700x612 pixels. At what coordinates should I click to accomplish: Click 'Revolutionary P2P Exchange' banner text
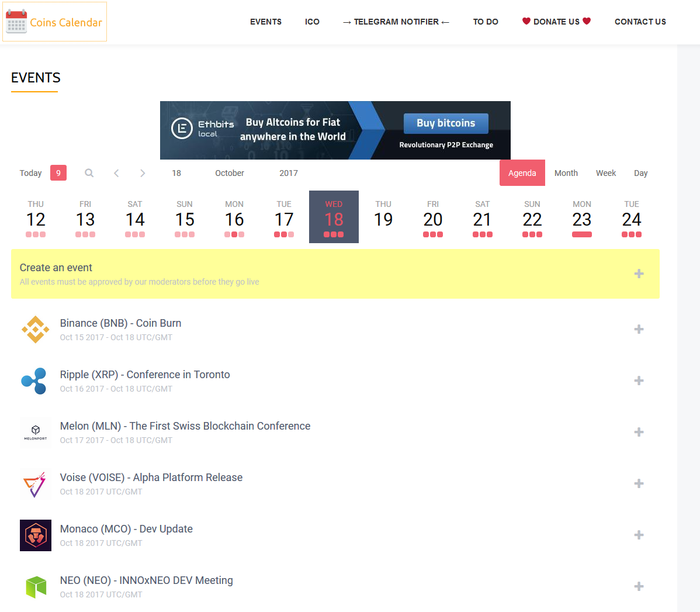[446, 145]
